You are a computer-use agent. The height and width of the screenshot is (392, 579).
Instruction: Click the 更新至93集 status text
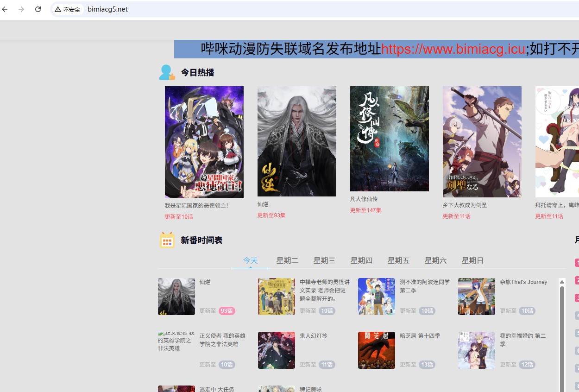(271, 215)
